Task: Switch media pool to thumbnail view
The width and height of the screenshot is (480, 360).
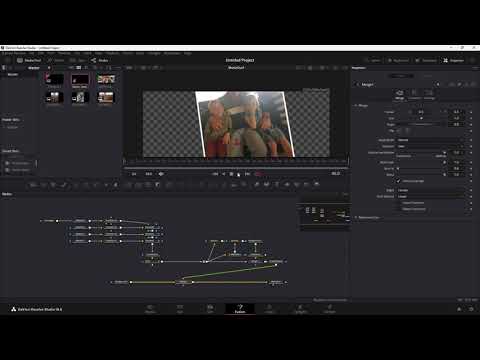Action: [79, 68]
